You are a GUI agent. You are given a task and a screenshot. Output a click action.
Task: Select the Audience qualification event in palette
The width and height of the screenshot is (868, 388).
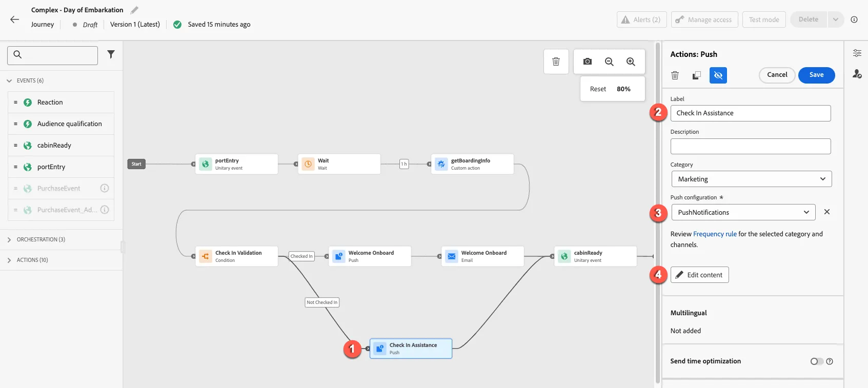coord(61,124)
